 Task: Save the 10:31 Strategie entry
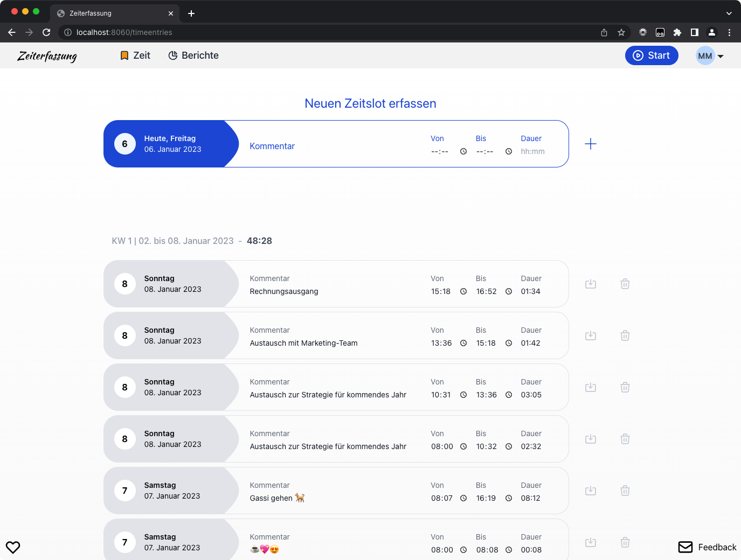(x=591, y=387)
